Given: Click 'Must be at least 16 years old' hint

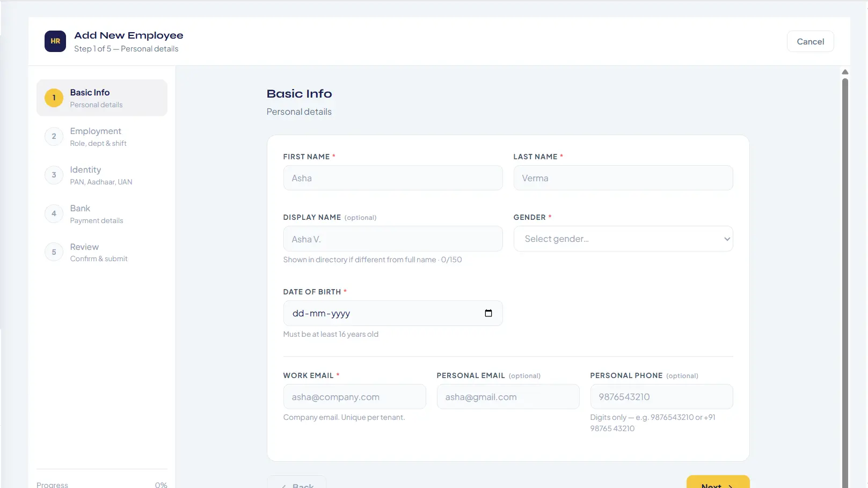Looking at the screenshot, I should pos(331,334).
